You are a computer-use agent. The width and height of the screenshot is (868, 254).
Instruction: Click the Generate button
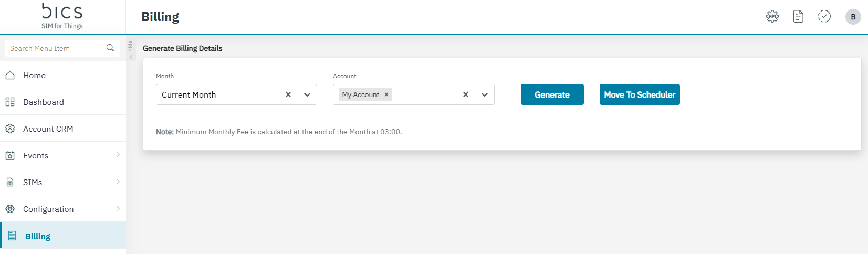(552, 94)
